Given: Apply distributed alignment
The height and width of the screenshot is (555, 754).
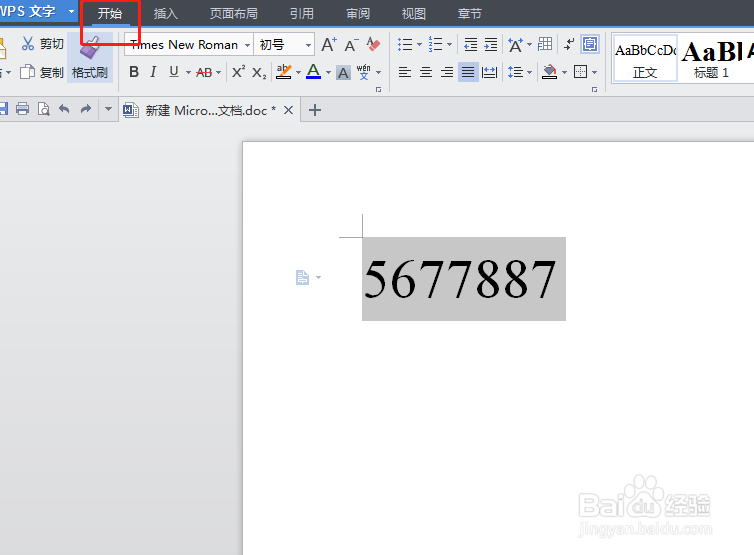Looking at the screenshot, I should click(490, 73).
